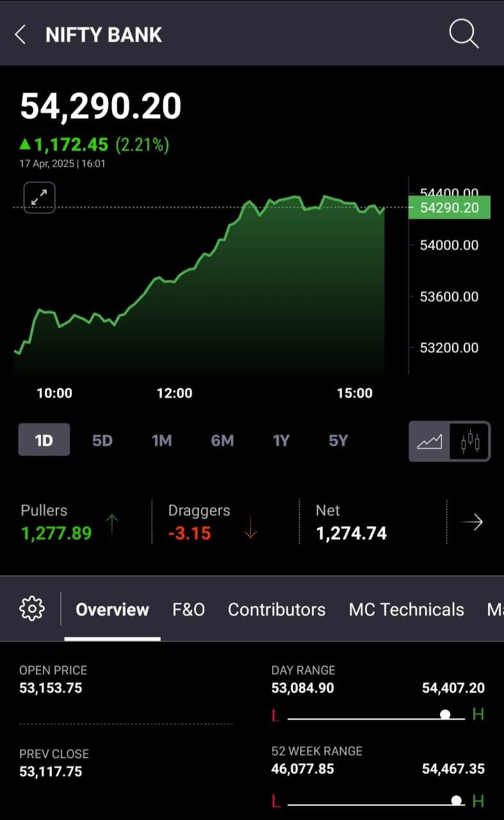The width and height of the screenshot is (504, 820).
Task: Show more with the right arrow
Action: 472,523
